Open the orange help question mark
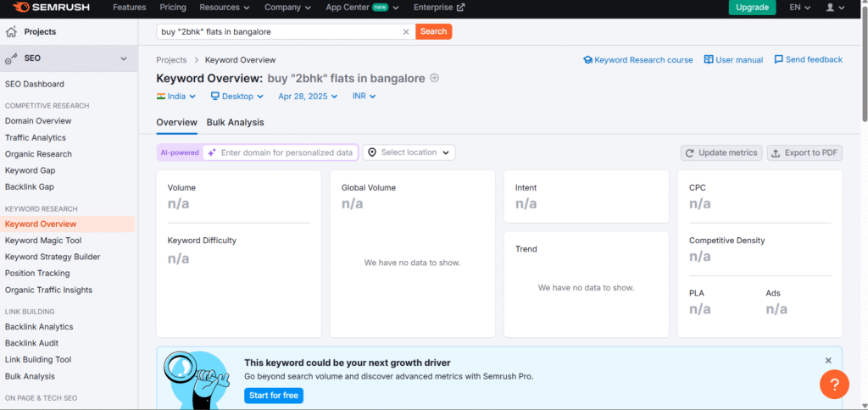This screenshot has height=410, width=868. coord(834,384)
